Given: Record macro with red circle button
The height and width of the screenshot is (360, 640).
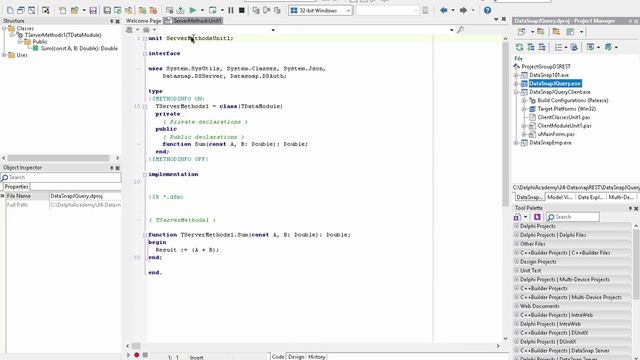Looking at the screenshot, I should [x=136, y=355].
